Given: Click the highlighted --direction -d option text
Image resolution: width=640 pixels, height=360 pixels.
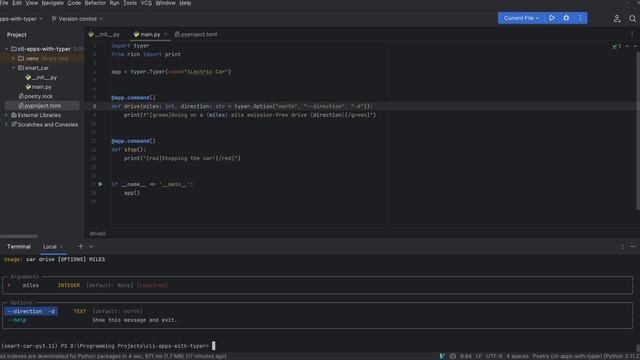Looking at the screenshot, I should pos(31,311).
